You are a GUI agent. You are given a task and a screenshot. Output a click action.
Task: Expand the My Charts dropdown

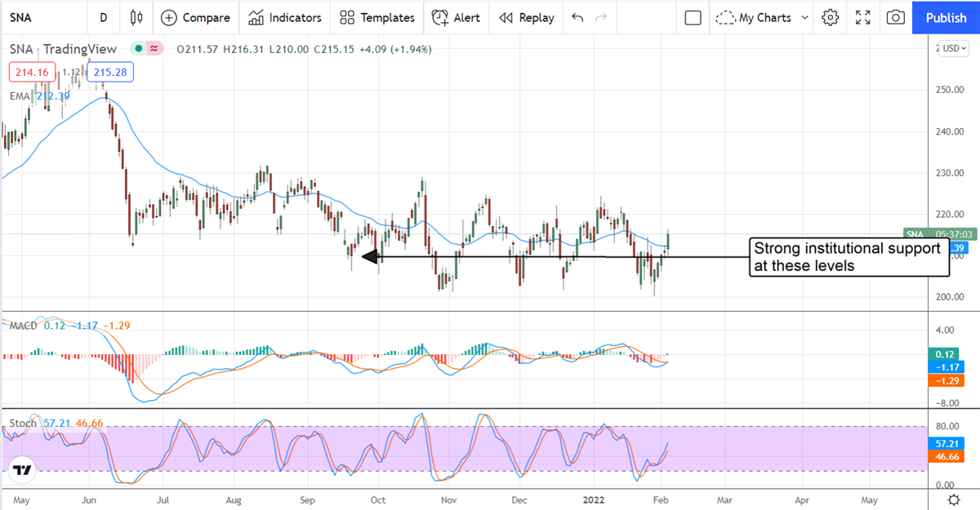764,17
